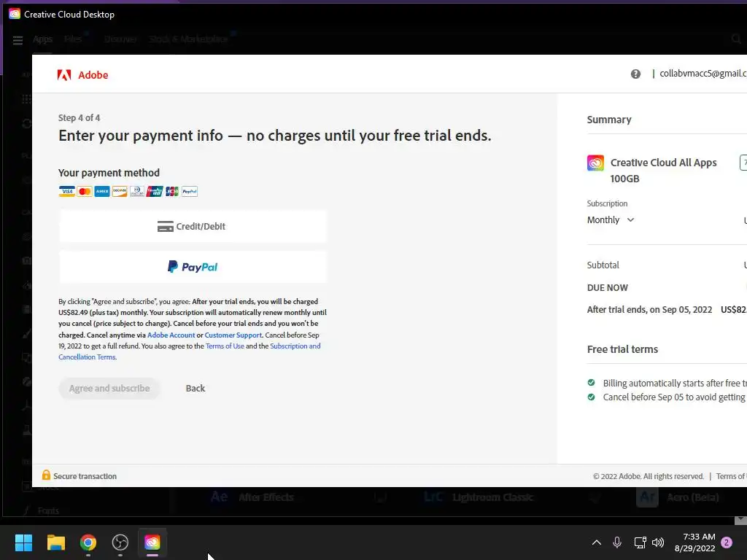Expand the Monthly subscription dropdown
Viewport: 747px width, 560px height.
[611, 220]
